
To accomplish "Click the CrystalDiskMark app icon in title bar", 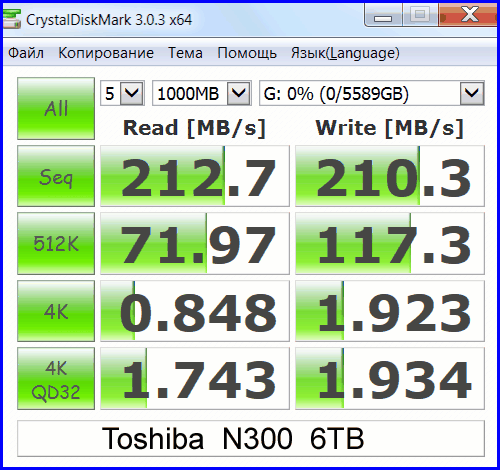I will coord(12,19).
